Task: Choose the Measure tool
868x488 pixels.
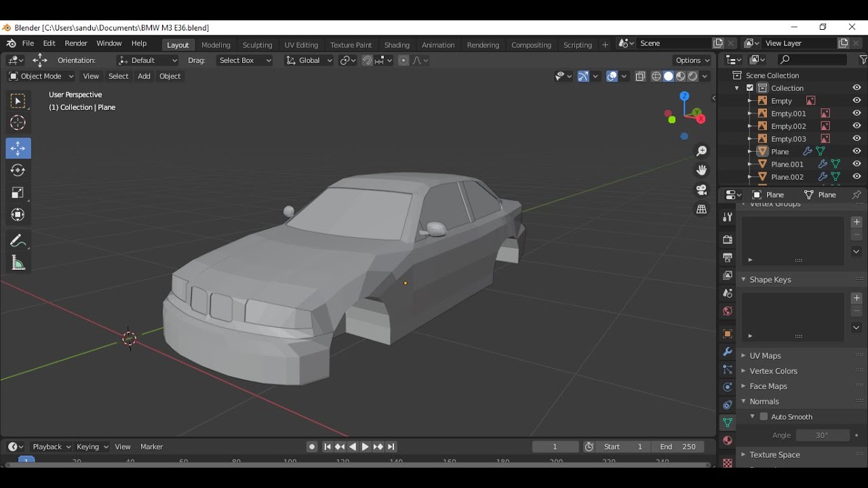Action: click(x=18, y=264)
